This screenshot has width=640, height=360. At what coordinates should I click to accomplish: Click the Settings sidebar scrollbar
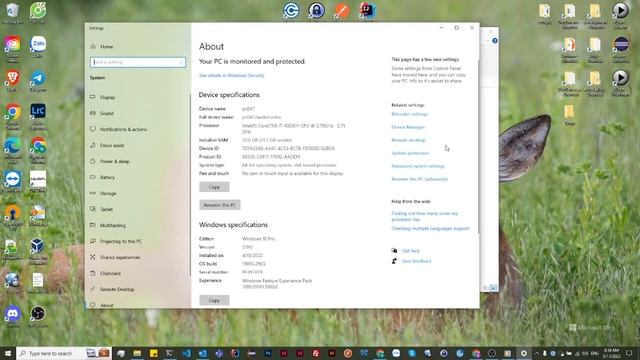(x=190, y=184)
